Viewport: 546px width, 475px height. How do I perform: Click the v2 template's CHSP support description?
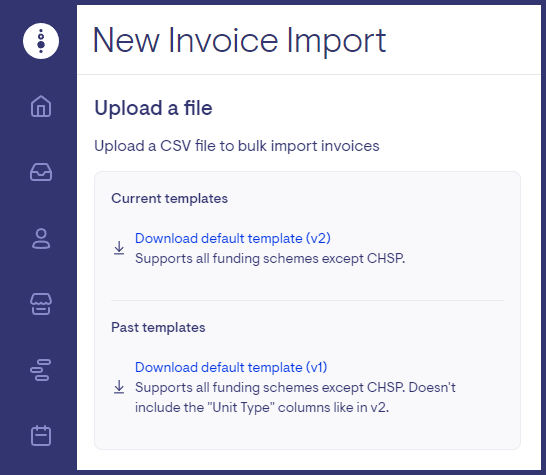click(270, 259)
